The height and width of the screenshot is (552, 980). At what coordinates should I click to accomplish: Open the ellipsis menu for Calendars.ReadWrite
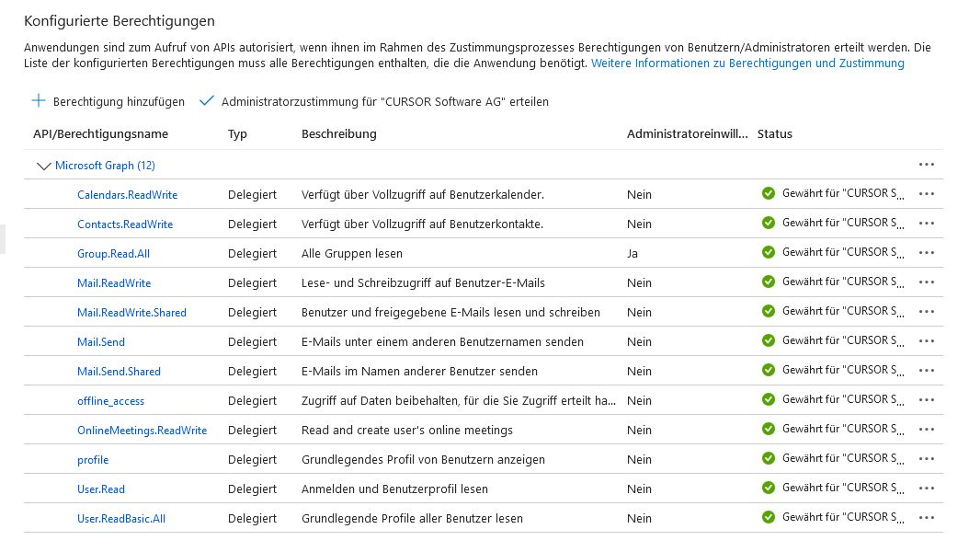tap(927, 194)
